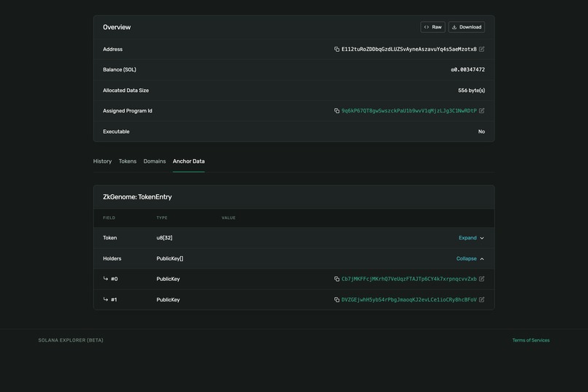588x392 pixels.
Task: Open Terms of Services link
Action: click(x=530, y=340)
